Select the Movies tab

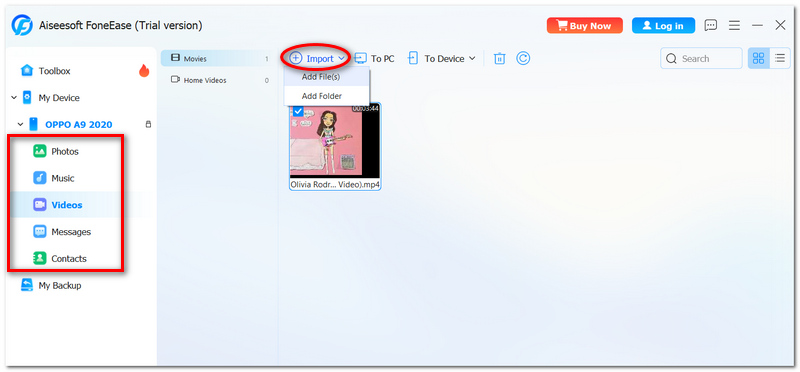point(217,59)
